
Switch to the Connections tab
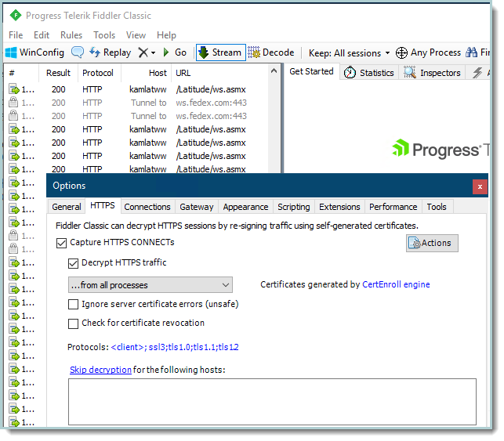pos(147,207)
